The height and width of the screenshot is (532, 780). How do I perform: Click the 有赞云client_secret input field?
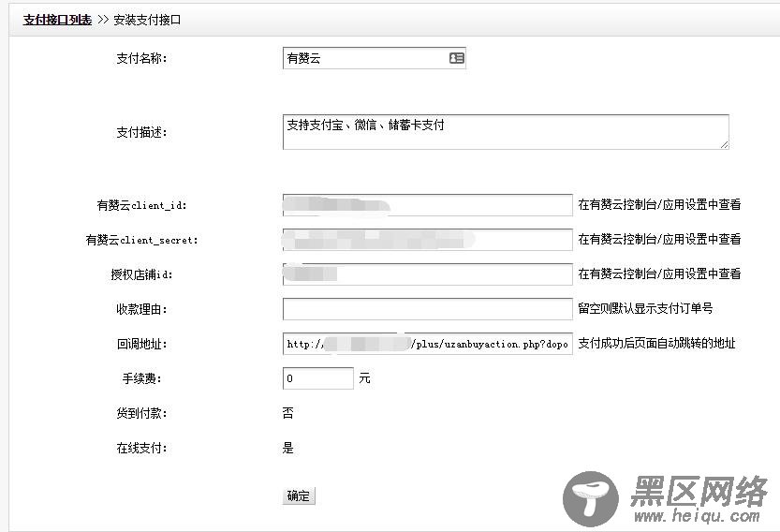coord(427,240)
